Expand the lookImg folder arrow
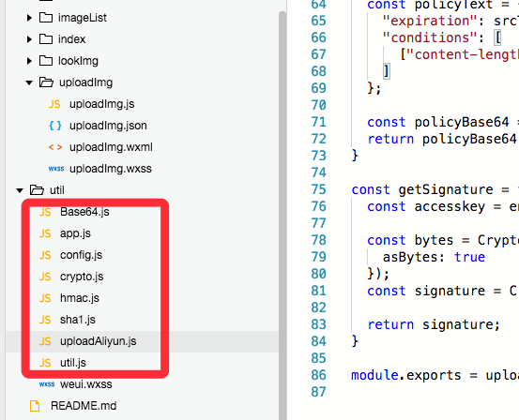The width and height of the screenshot is (519, 420). coord(29,61)
